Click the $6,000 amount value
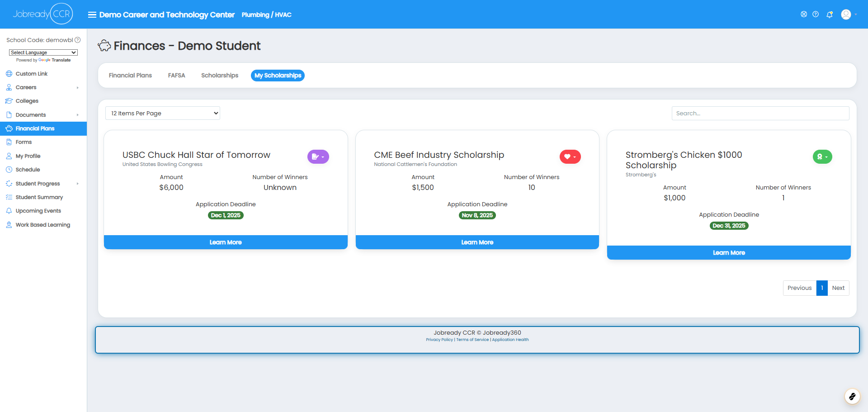 point(171,188)
